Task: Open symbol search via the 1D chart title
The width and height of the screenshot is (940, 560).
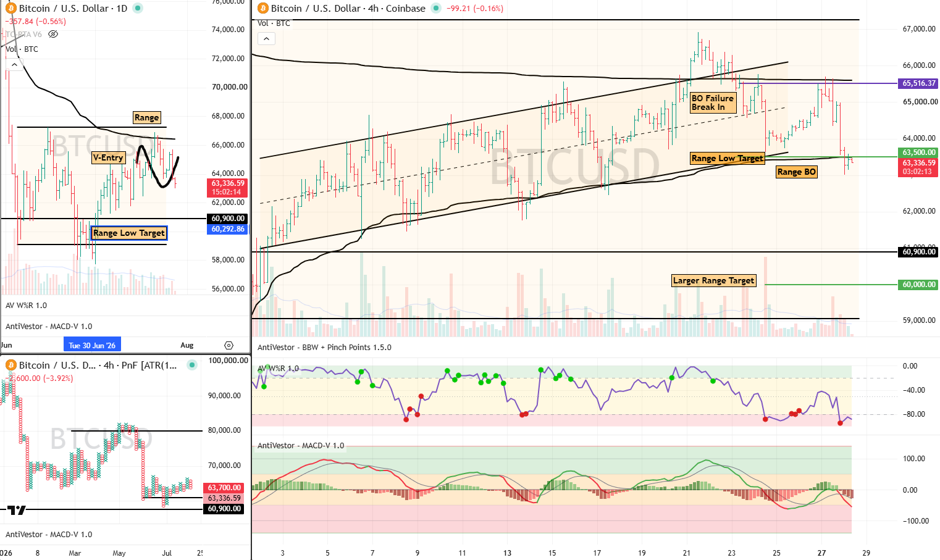Action: [73, 8]
